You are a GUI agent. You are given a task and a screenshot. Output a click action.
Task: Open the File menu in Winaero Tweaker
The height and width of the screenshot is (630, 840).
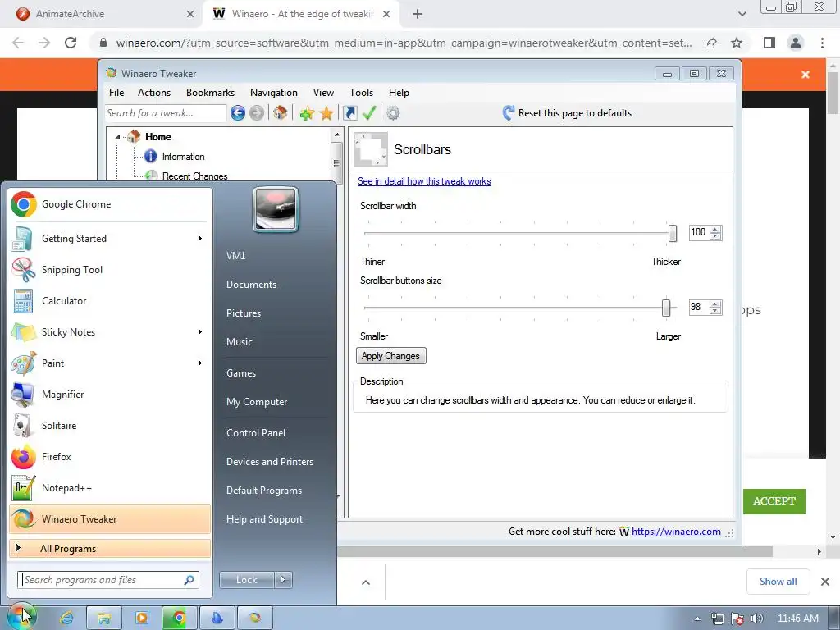pyautogui.click(x=116, y=93)
